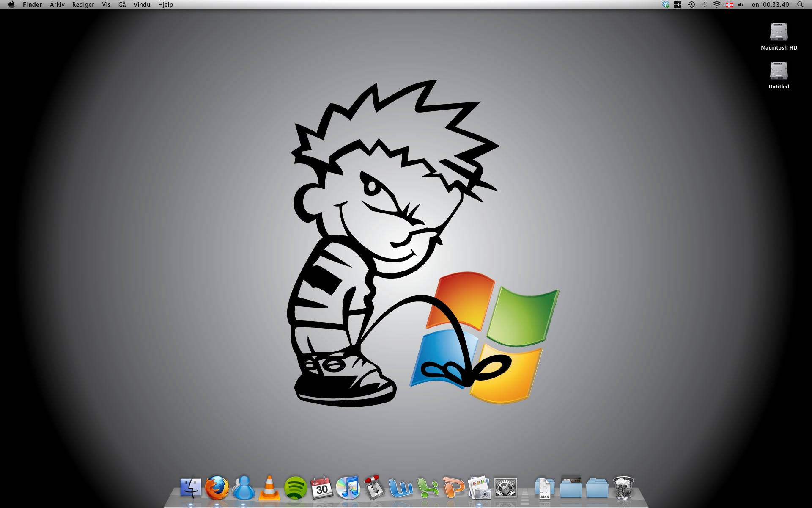Screen dimensions: 812x508
Task: Launch Microsoft Word from the Dock
Action: pos(401,489)
